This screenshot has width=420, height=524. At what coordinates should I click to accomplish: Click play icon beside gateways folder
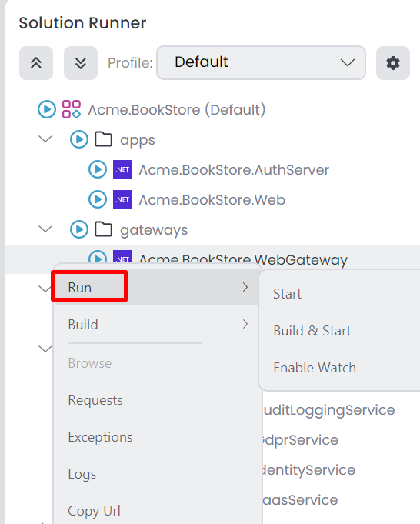(x=79, y=229)
